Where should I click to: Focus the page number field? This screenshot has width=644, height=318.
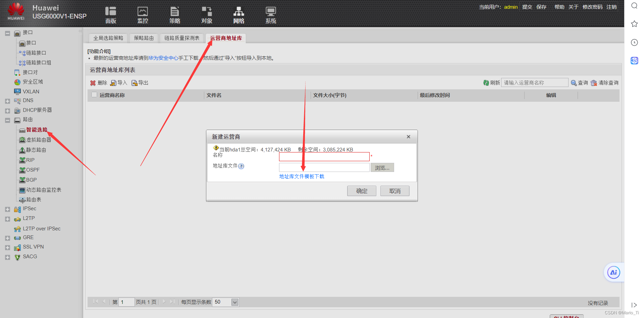[127, 302]
